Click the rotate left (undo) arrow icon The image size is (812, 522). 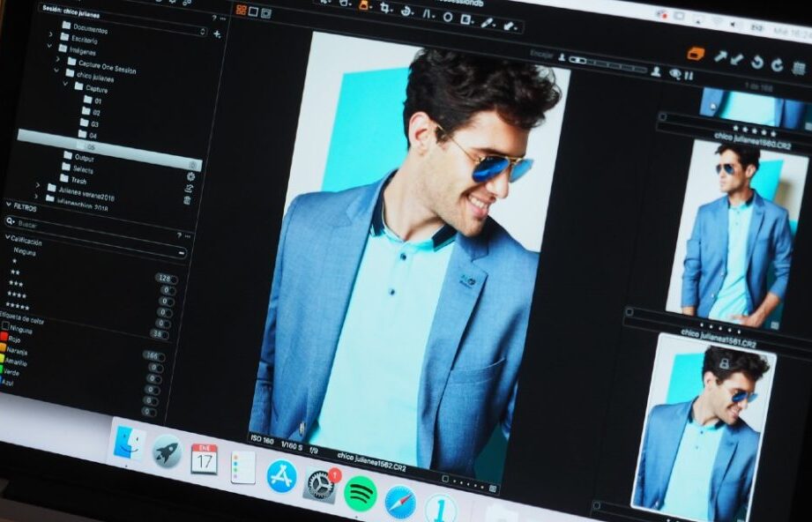pos(757,62)
